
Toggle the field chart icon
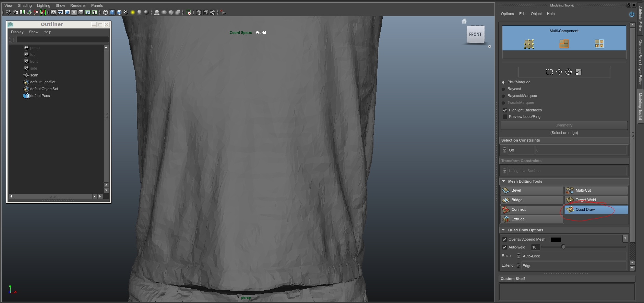[x=81, y=12]
